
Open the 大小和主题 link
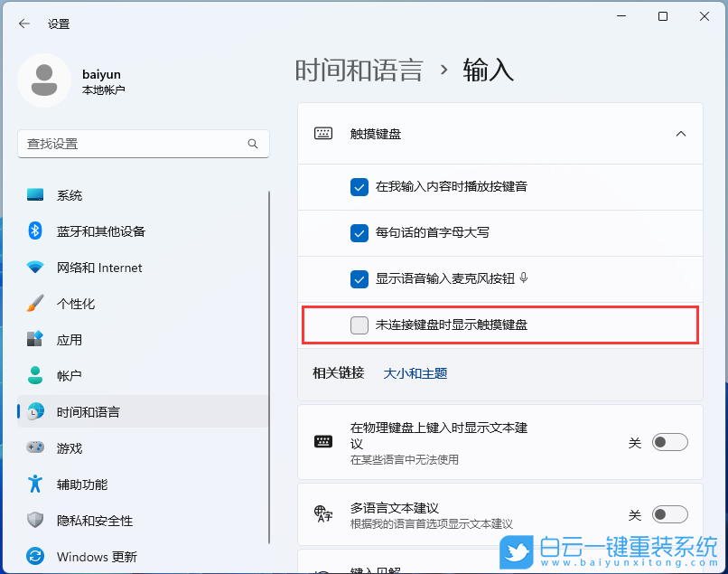pos(415,372)
